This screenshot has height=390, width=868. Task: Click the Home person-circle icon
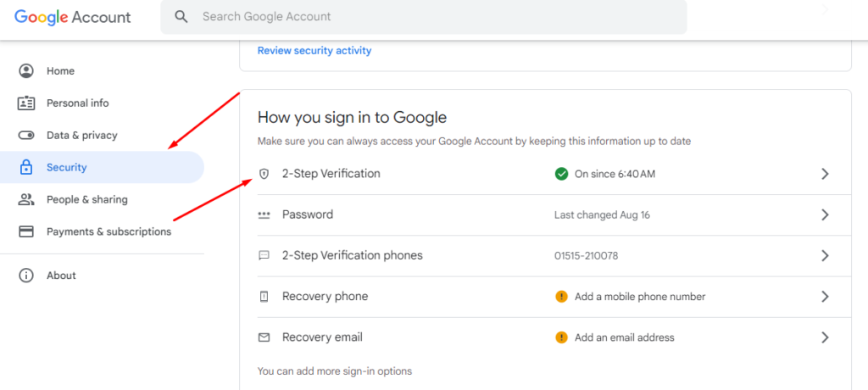click(x=26, y=71)
